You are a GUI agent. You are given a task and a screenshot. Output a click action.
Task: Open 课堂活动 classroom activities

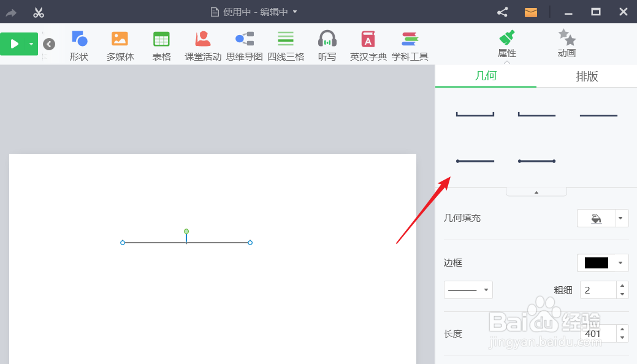pos(203,46)
